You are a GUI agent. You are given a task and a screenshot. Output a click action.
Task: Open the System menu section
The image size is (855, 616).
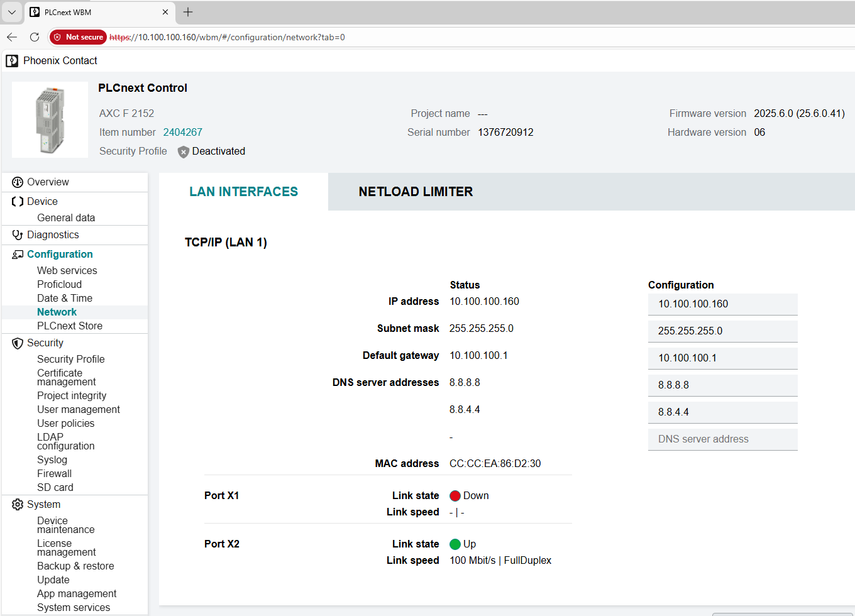pyautogui.click(x=43, y=505)
